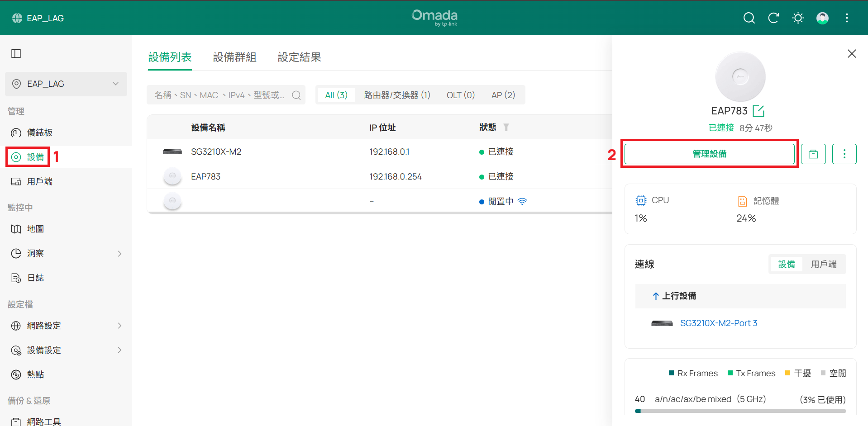Screen dimensions: 868x426
Task: Click the EAP783 row access point thumbnail
Action: click(172, 176)
